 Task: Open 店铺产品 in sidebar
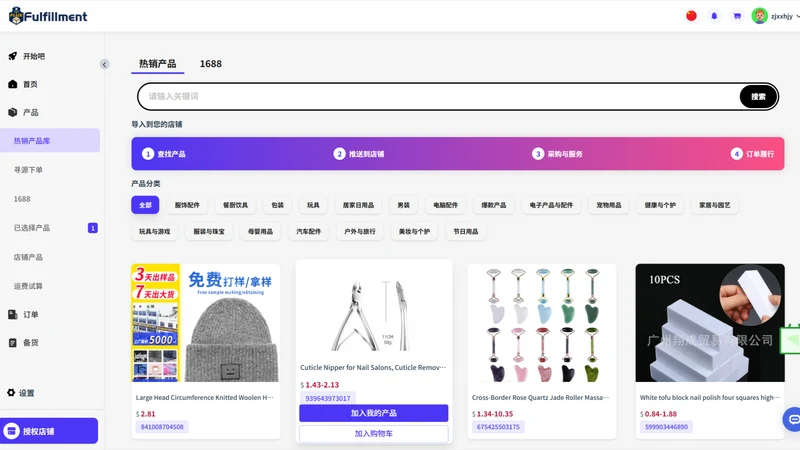pos(28,257)
